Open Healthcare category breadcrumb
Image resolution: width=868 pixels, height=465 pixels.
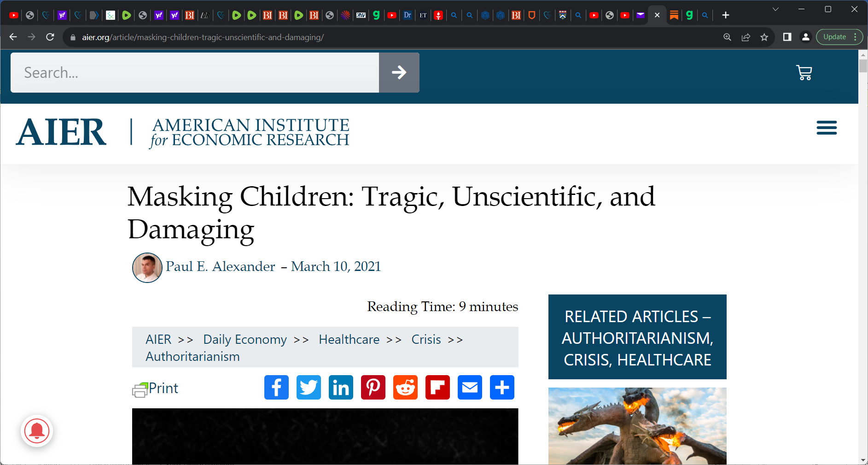(349, 339)
